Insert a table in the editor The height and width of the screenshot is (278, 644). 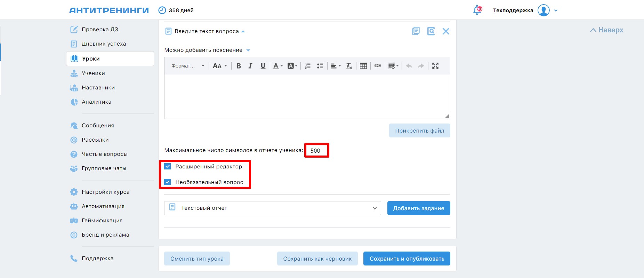363,66
